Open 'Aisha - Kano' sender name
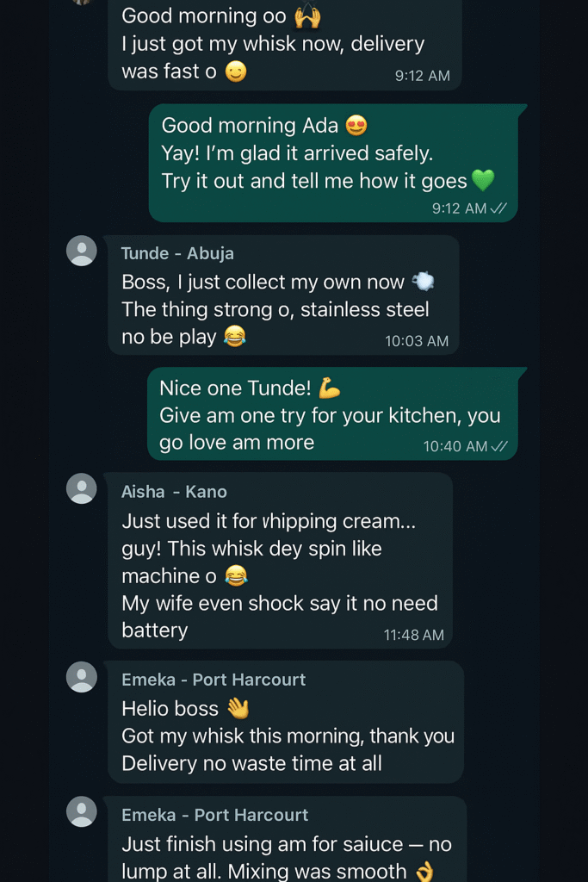Image resolution: width=588 pixels, height=882 pixels. click(174, 492)
